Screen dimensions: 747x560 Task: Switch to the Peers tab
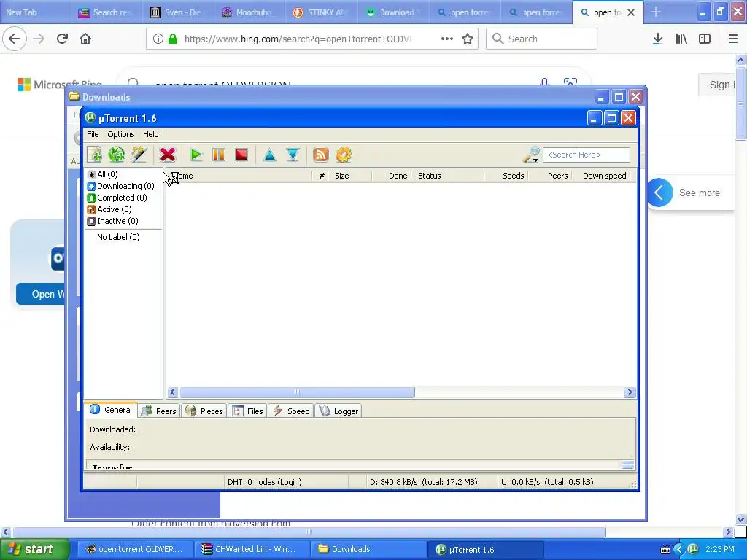click(160, 411)
